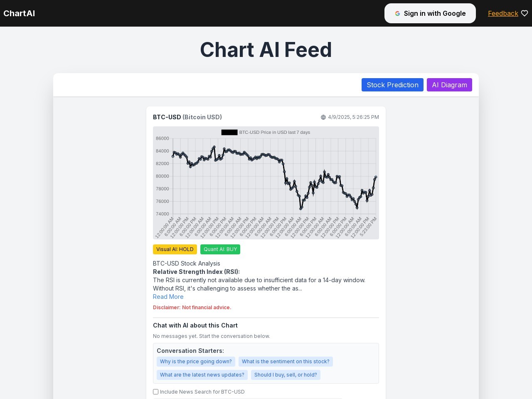The width and height of the screenshot is (532, 399).
Task: Open the AI Diagram tab
Action: [x=449, y=85]
